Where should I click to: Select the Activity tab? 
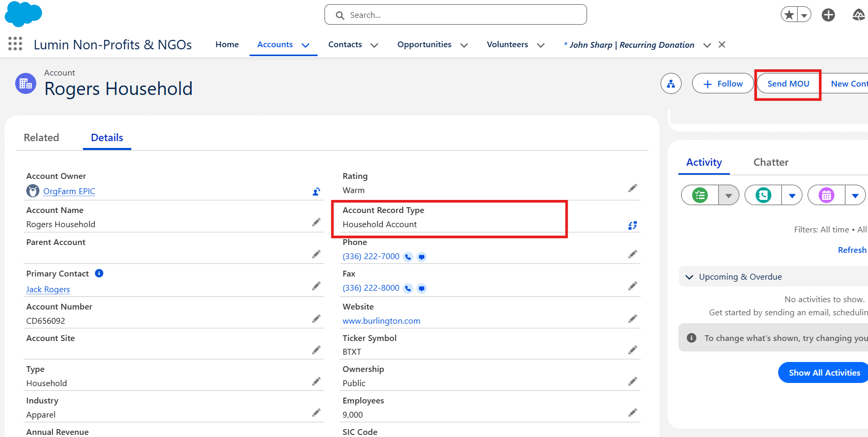pos(704,162)
